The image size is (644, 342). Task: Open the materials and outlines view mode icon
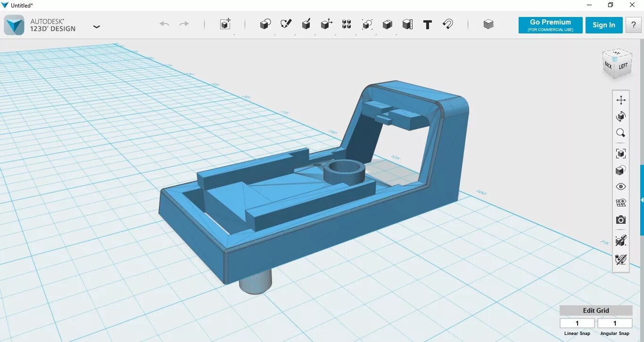[621, 170]
